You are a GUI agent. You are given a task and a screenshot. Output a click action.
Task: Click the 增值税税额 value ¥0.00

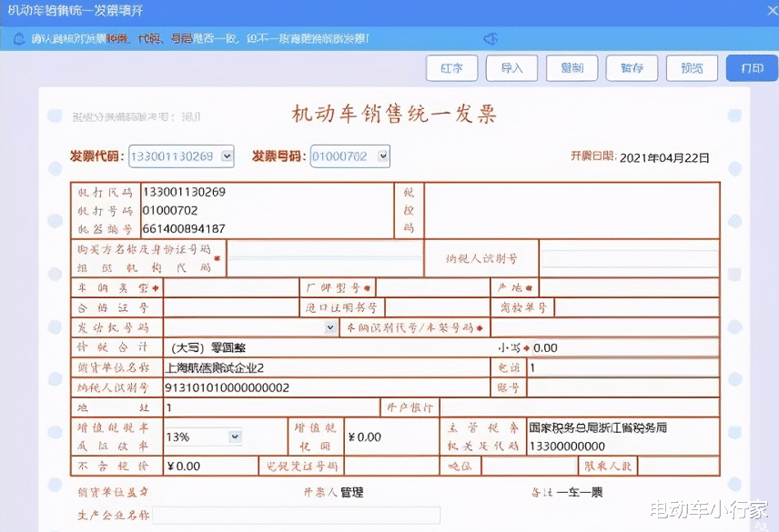coord(365,437)
